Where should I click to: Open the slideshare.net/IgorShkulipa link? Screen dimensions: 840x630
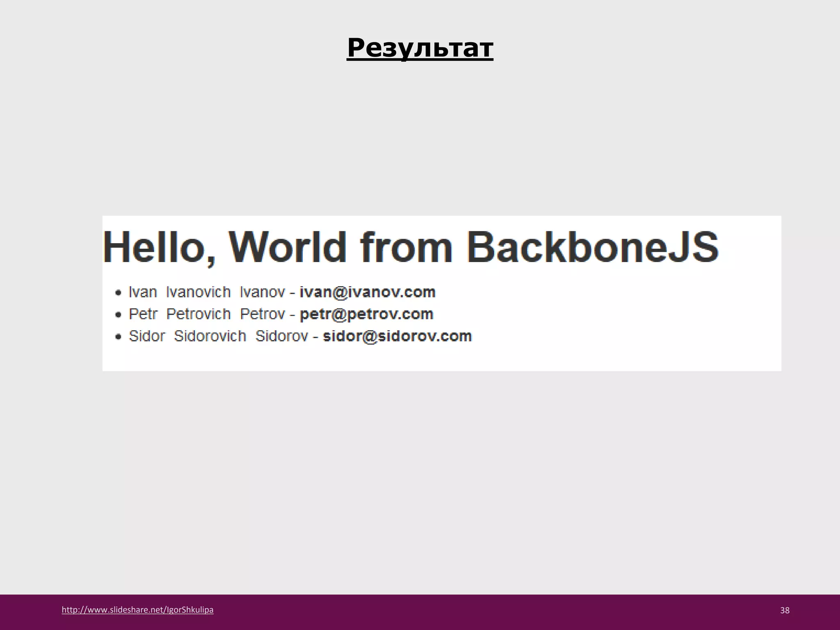tap(137, 610)
